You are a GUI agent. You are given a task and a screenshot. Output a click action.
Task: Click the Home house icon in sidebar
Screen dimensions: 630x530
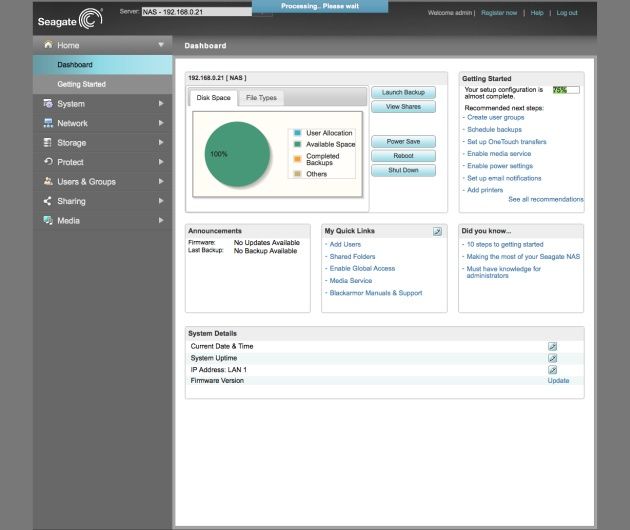48,45
